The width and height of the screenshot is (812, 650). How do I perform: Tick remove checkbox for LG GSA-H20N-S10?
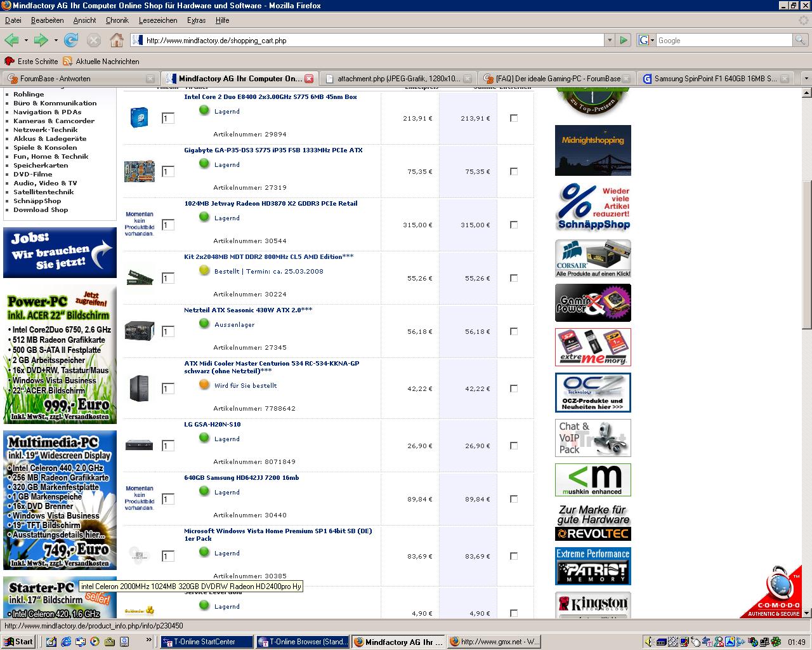click(514, 446)
